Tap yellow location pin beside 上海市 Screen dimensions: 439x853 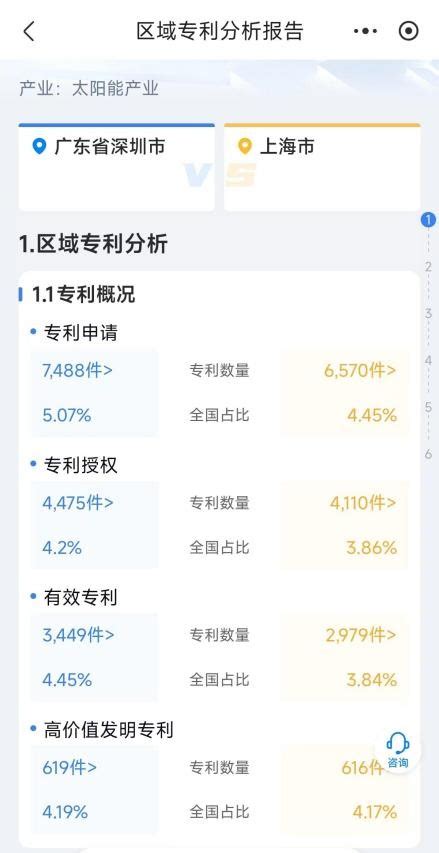[x=245, y=146]
